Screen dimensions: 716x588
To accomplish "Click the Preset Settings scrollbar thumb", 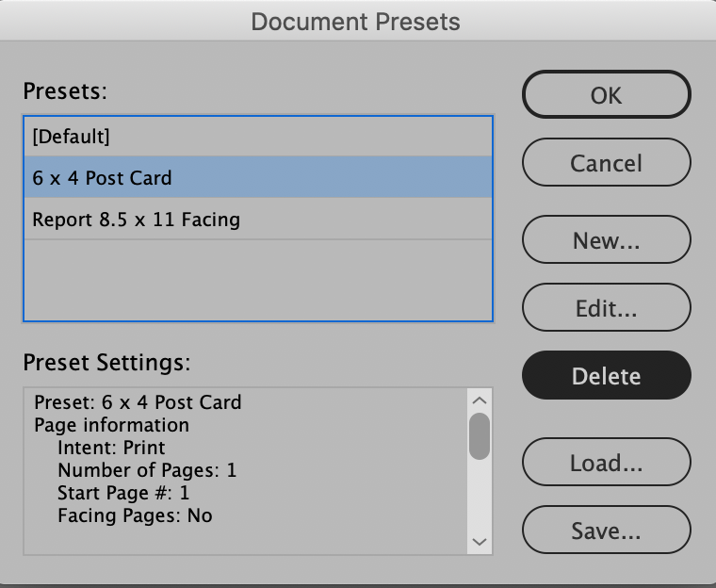I will [480, 435].
